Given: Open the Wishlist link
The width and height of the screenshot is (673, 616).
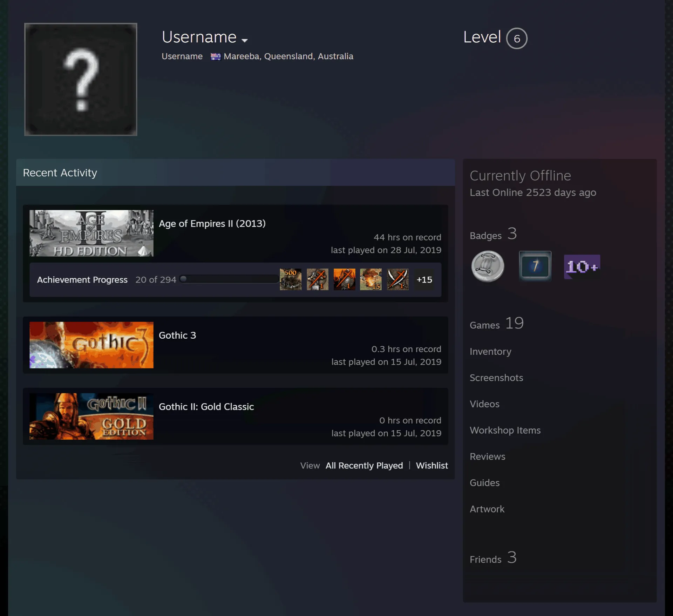Looking at the screenshot, I should [432, 466].
